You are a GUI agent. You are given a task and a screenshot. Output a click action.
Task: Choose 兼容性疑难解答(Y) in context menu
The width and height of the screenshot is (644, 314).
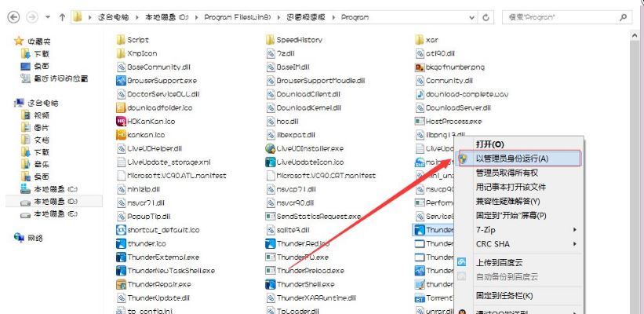pos(519,201)
